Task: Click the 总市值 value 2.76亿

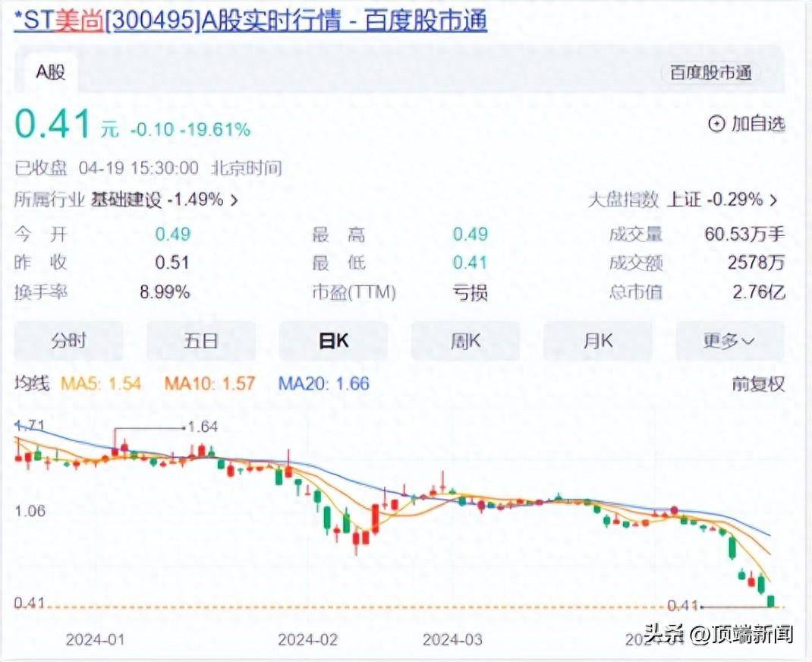Action: 759,292
